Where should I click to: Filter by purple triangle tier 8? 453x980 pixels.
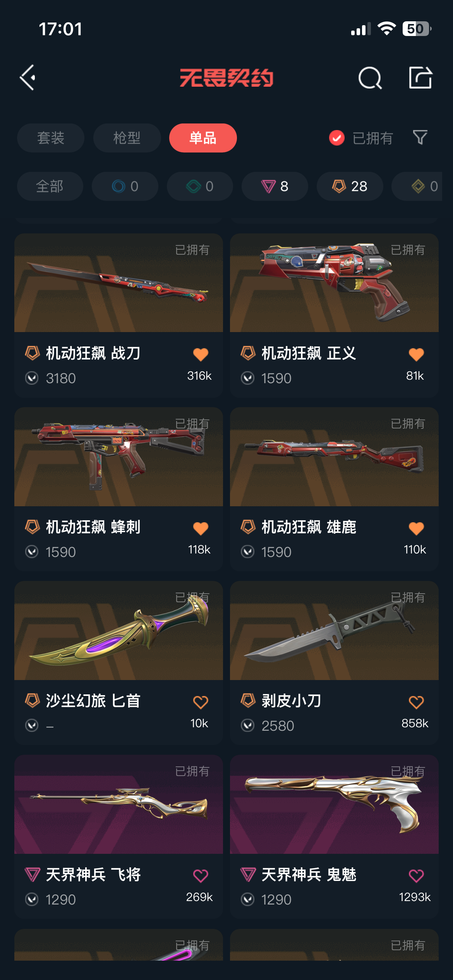tap(275, 186)
